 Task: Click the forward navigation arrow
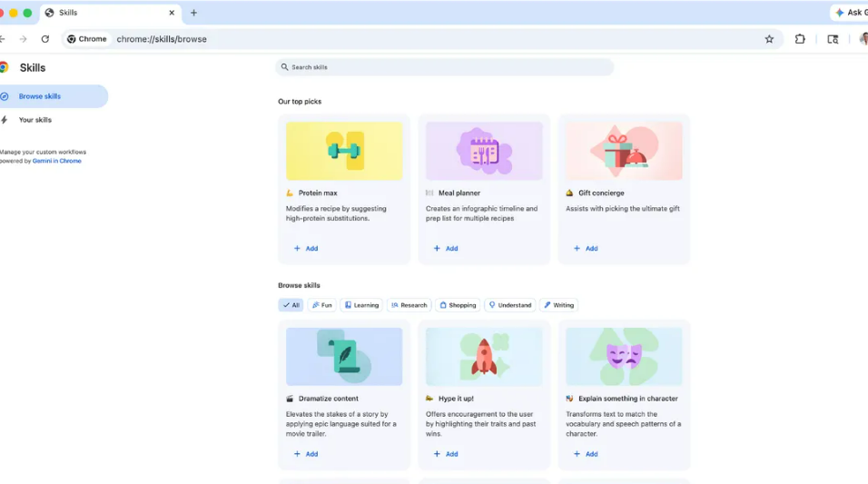click(x=24, y=39)
